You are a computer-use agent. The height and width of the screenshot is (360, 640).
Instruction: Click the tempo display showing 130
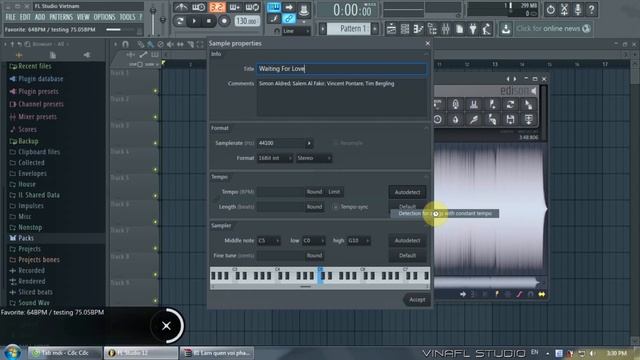[247, 21]
